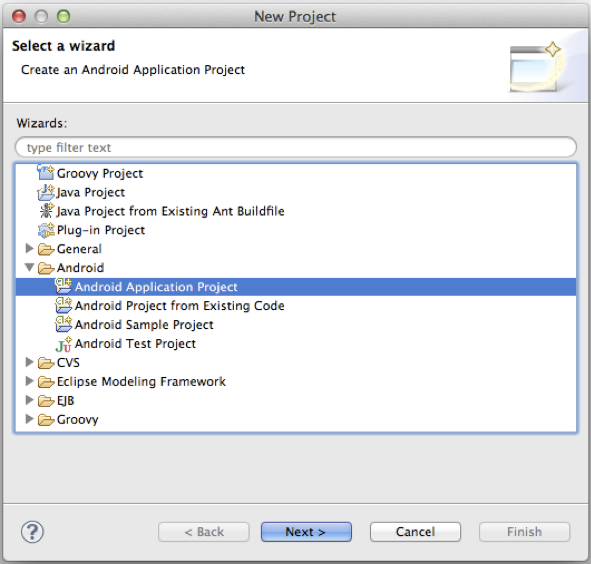
Task: Expand the Groovy folder triangle
Action: click(x=29, y=419)
